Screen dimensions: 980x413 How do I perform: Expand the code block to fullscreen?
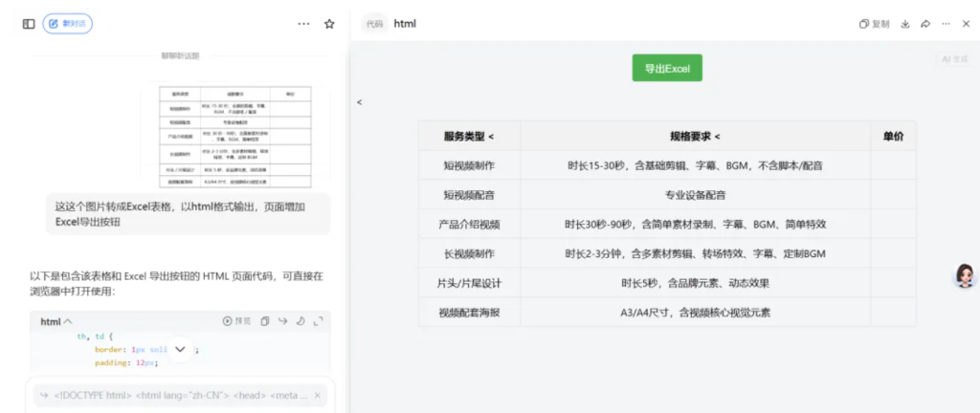[318, 322]
